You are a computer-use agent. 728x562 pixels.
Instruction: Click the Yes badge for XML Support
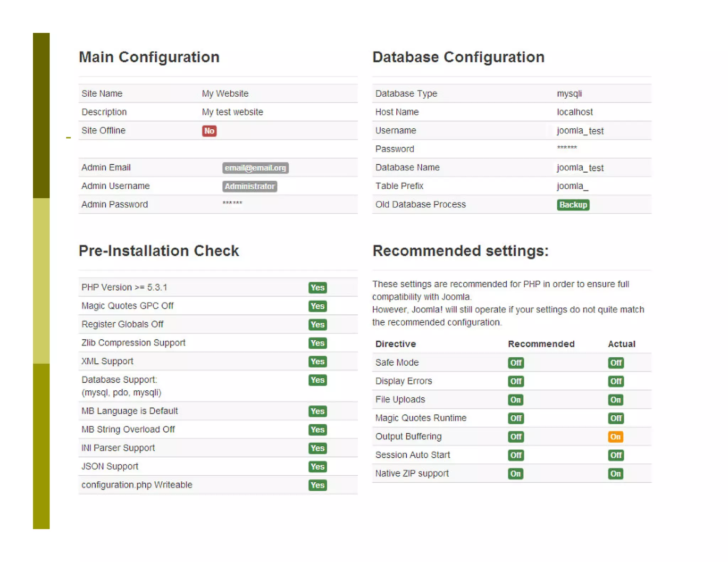[x=317, y=361]
